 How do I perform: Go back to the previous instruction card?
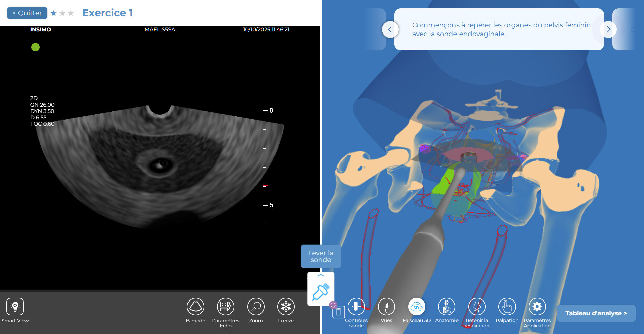tap(390, 29)
